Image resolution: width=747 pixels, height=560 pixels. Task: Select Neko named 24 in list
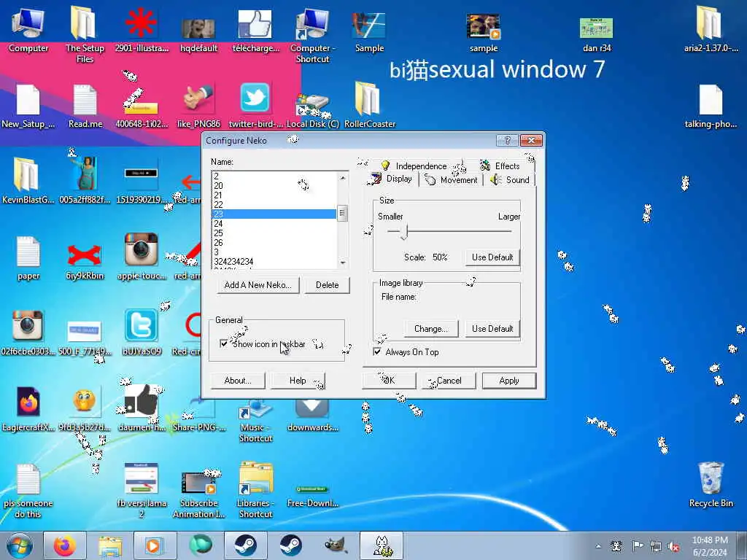click(x=274, y=224)
